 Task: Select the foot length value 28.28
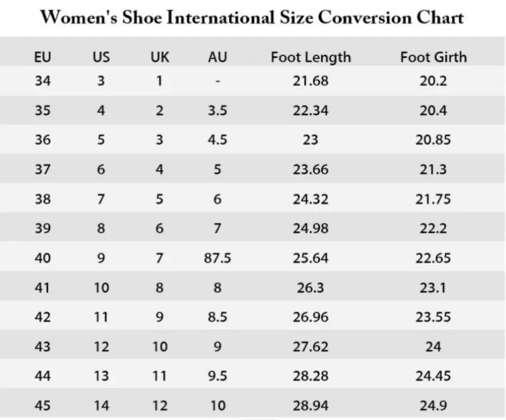click(x=310, y=375)
